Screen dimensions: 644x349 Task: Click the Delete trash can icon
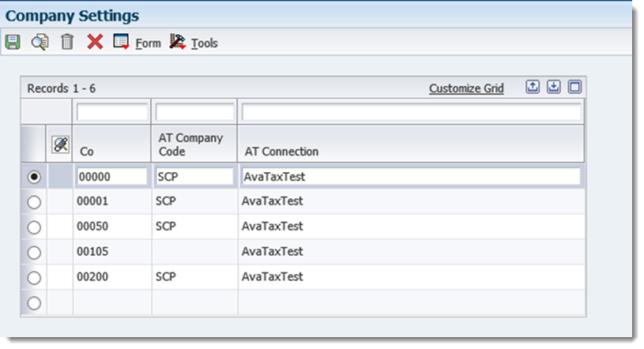click(x=67, y=43)
